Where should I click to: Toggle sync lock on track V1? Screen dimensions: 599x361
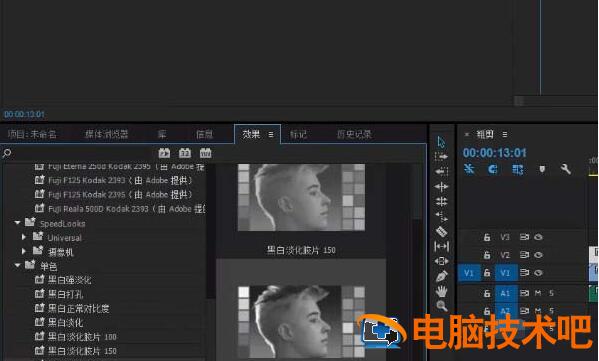[524, 273]
